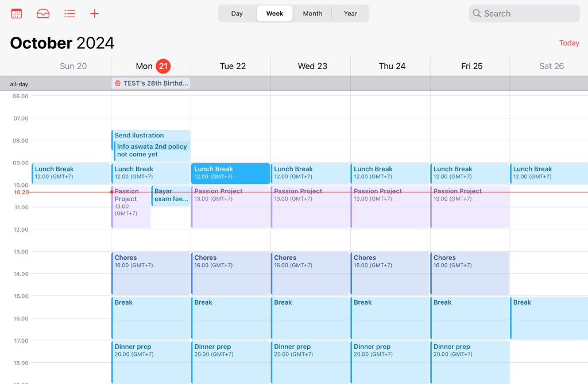Screen dimensions: 588x384
Task: Open Saturday's Break event
Action: pos(548,317)
